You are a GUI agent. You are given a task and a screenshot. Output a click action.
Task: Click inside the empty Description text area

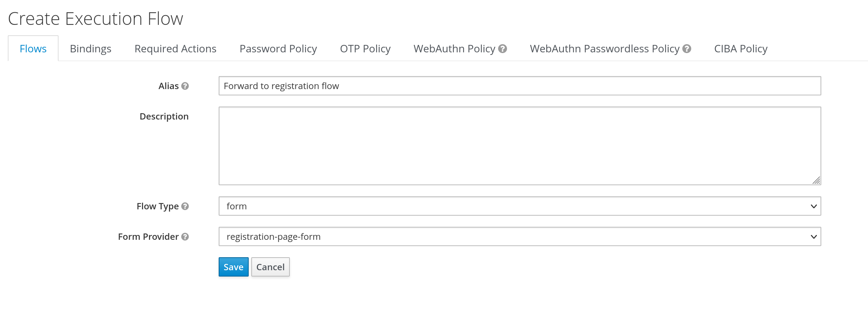coord(519,145)
